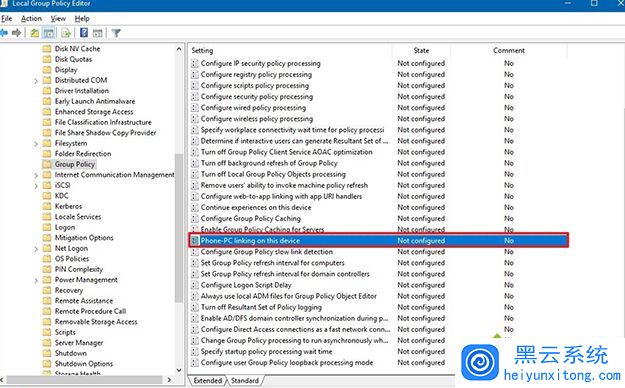Click the Back arrow toolbar icon
This screenshot has height=388, width=625.
[4, 33]
